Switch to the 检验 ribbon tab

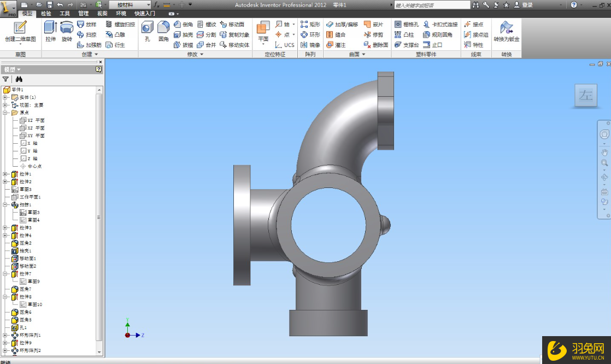point(46,13)
